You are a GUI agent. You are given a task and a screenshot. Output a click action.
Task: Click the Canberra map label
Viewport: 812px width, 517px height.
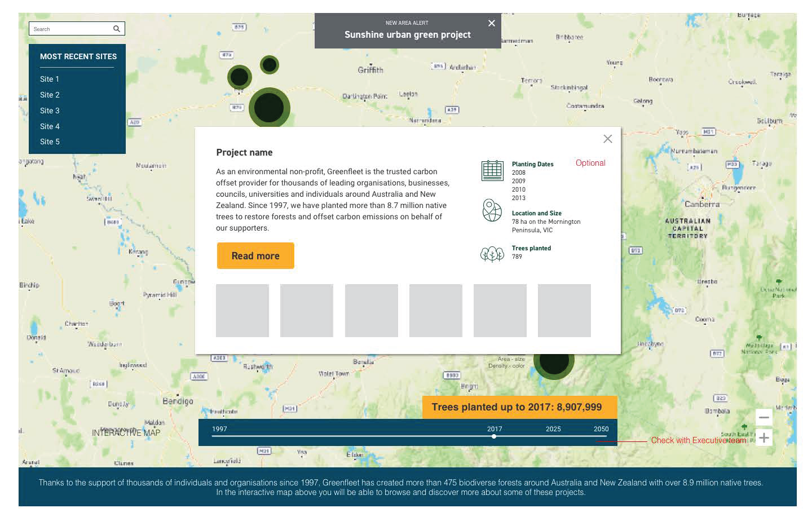click(702, 204)
